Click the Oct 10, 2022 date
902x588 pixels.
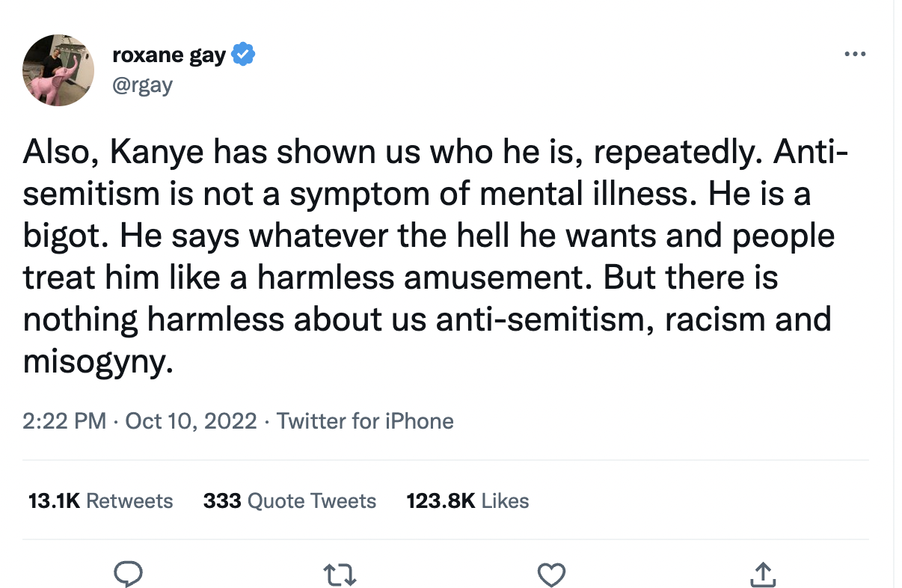pos(191,421)
